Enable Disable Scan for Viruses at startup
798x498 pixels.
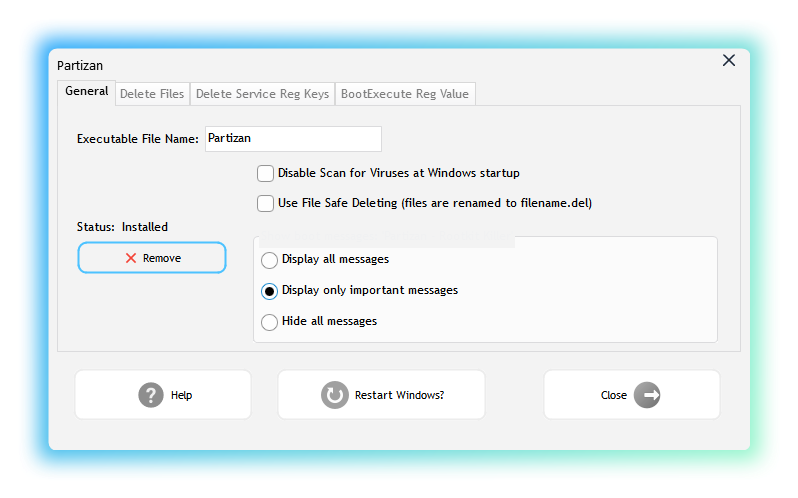tap(265, 173)
